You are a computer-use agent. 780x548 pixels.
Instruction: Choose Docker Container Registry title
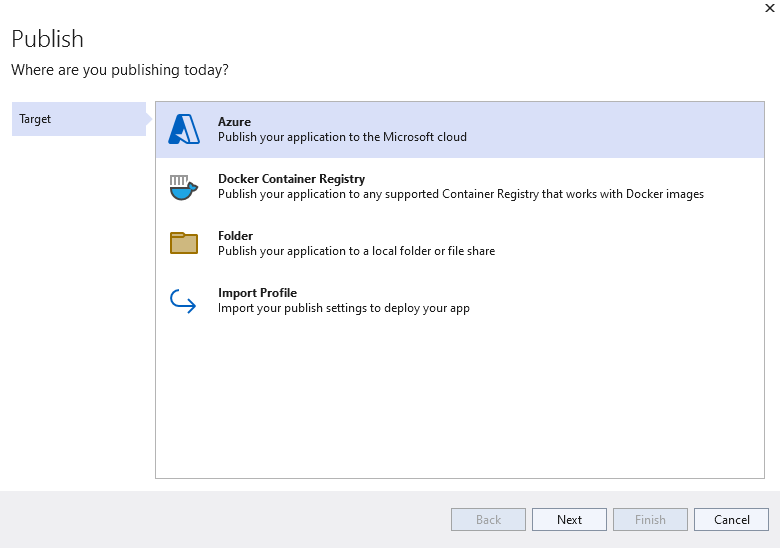292,179
